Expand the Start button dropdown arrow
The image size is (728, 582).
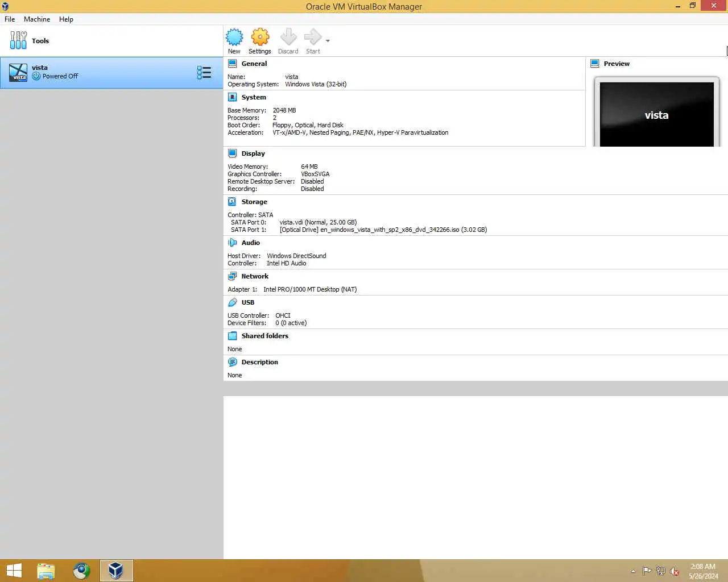328,41
